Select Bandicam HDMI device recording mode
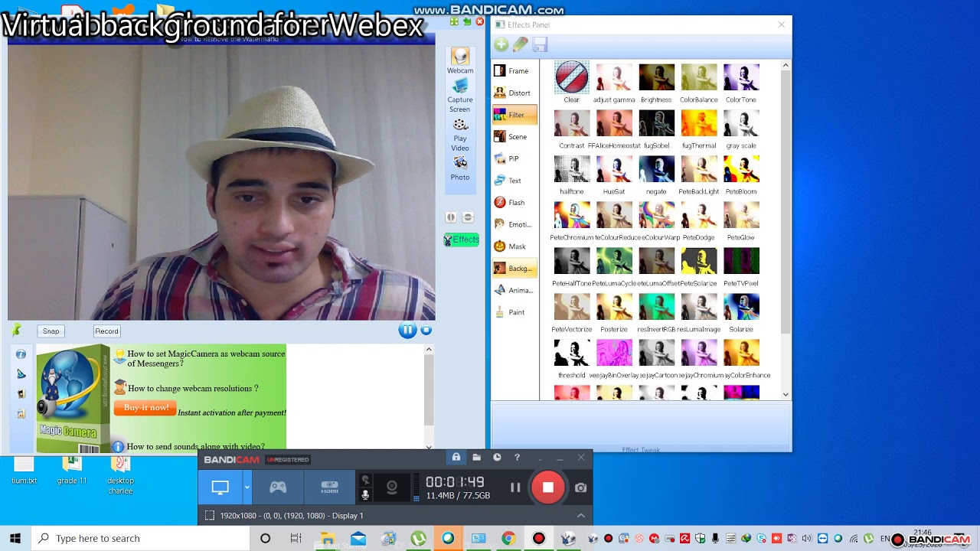The width and height of the screenshot is (980, 551). (x=329, y=487)
